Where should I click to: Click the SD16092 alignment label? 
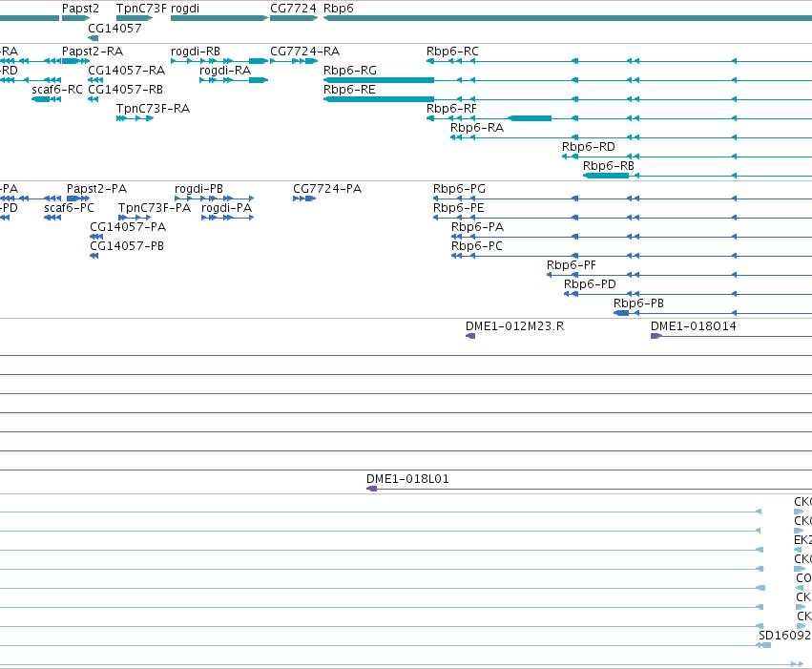784,635
